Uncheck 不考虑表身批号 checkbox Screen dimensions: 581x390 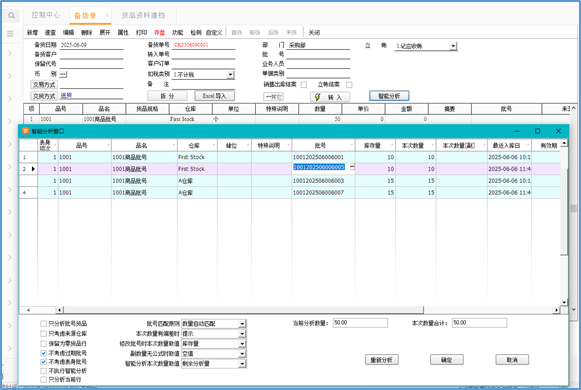pyautogui.click(x=43, y=362)
